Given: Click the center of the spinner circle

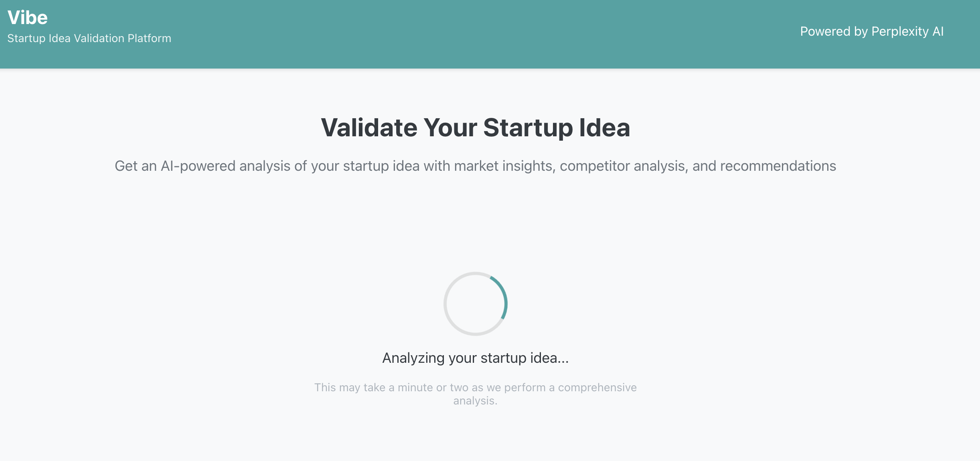Looking at the screenshot, I should 476,304.
